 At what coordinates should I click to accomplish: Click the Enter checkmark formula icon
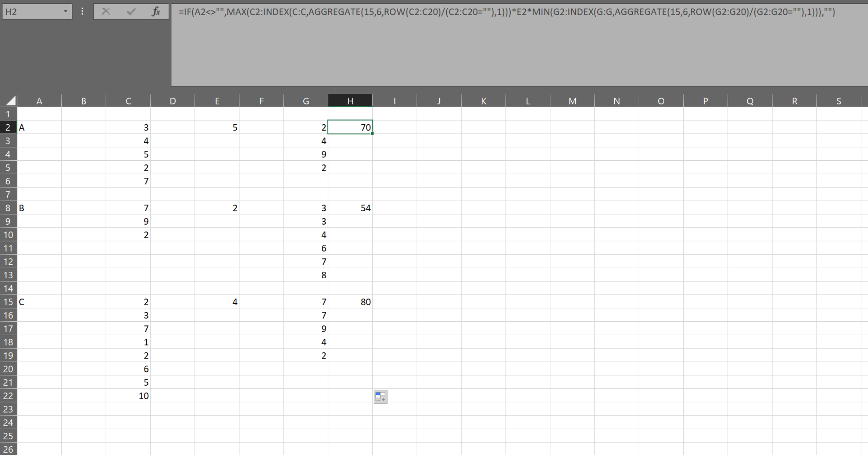tap(131, 12)
